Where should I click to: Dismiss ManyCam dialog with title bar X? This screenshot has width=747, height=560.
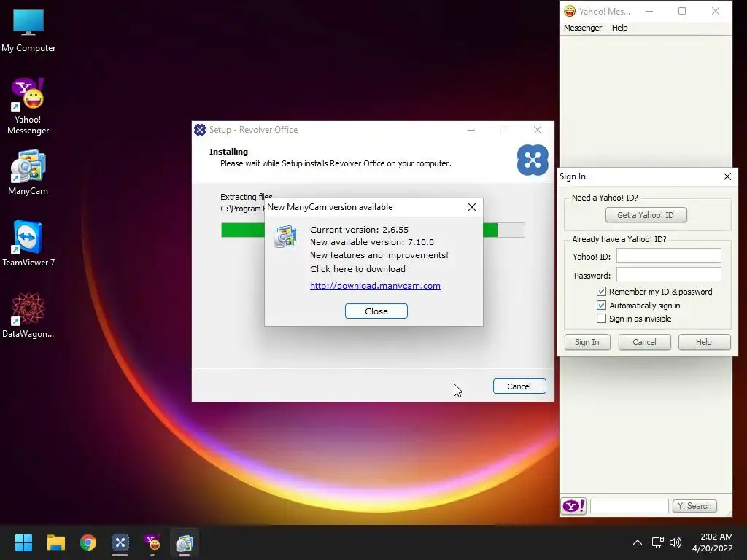(472, 207)
